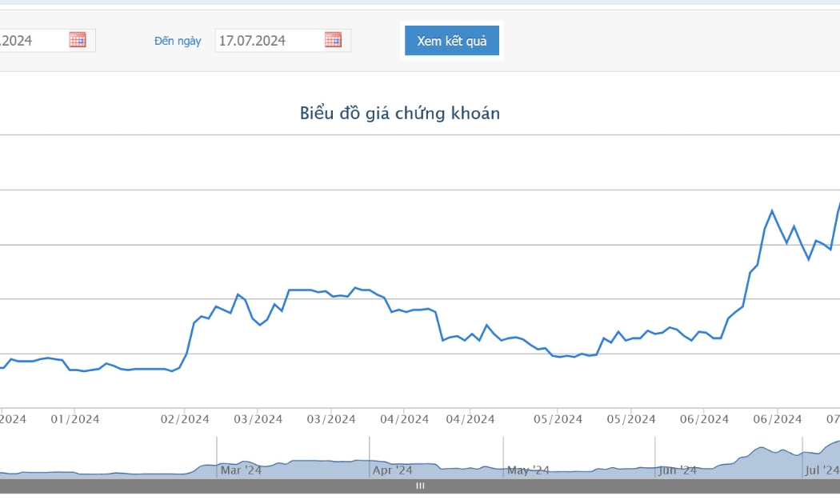Open calendar picker beside 17.07.2024
Screen dimensions: 840x504
(333, 40)
